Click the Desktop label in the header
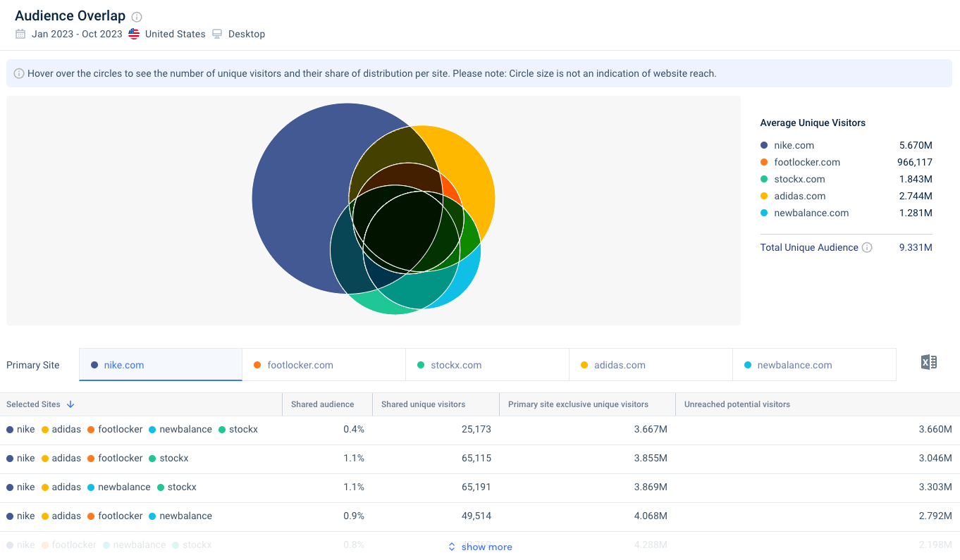Viewport: 960px width, 560px height. tap(247, 34)
